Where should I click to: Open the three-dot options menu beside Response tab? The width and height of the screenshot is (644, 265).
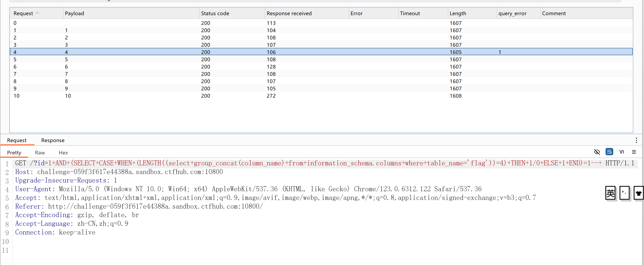pyautogui.click(x=636, y=140)
